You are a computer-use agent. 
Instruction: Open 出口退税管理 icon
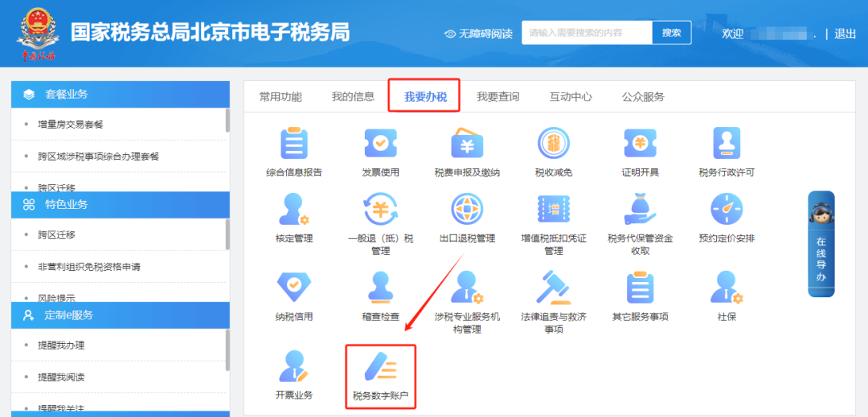[467, 209]
